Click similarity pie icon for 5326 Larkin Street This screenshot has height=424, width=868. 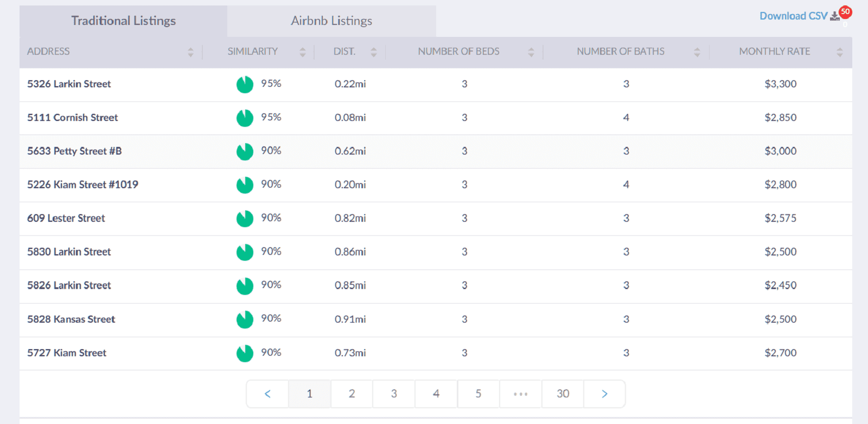(245, 84)
